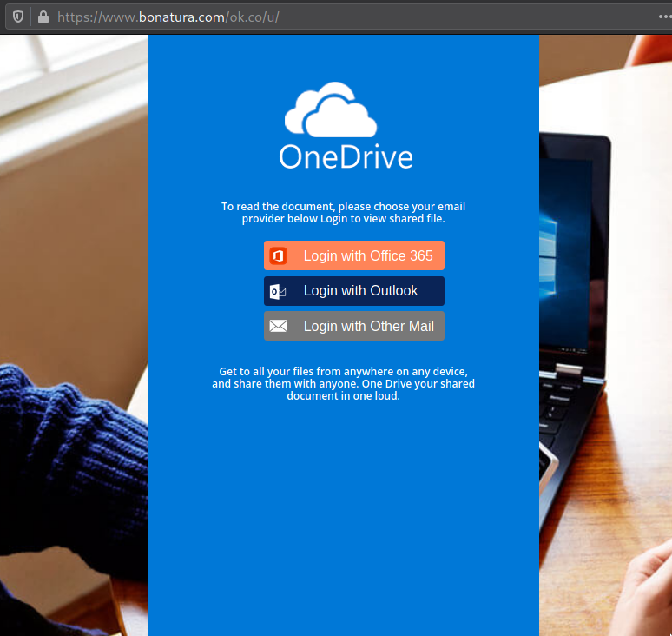
Task: Click the OneDrive cloud logo
Action: tap(331, 109)
